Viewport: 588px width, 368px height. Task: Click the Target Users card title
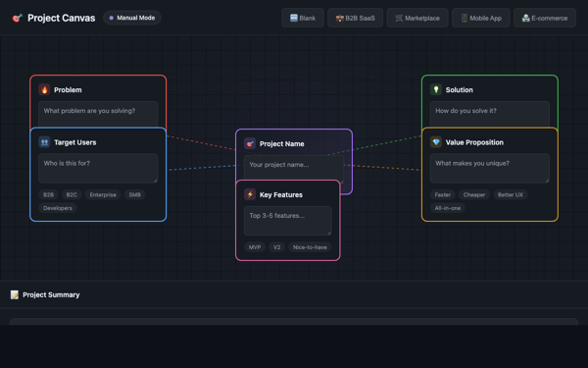tap(75, 142)
